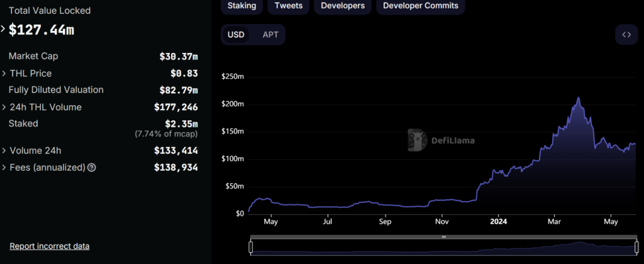Click the right handle of the date range slider

pos(636,247)
